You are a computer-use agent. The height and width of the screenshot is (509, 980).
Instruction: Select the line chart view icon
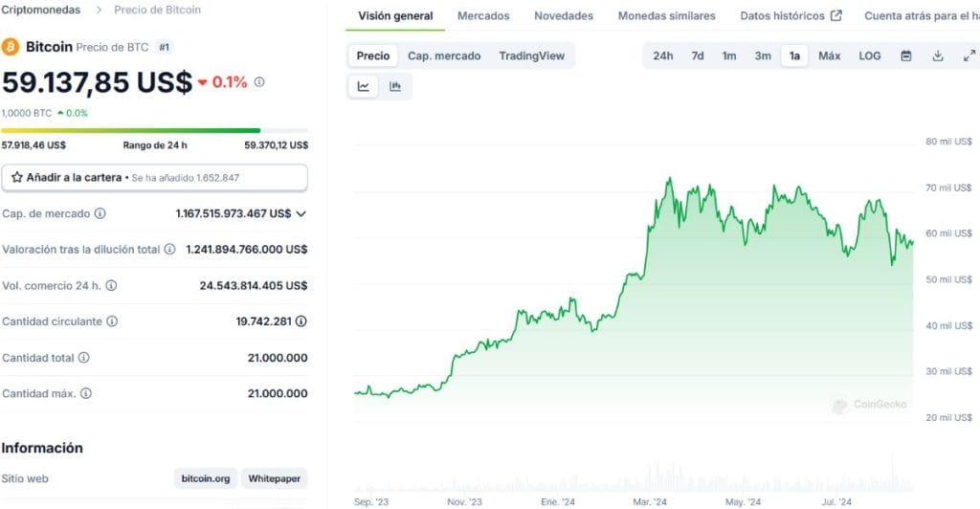point(363,86)
